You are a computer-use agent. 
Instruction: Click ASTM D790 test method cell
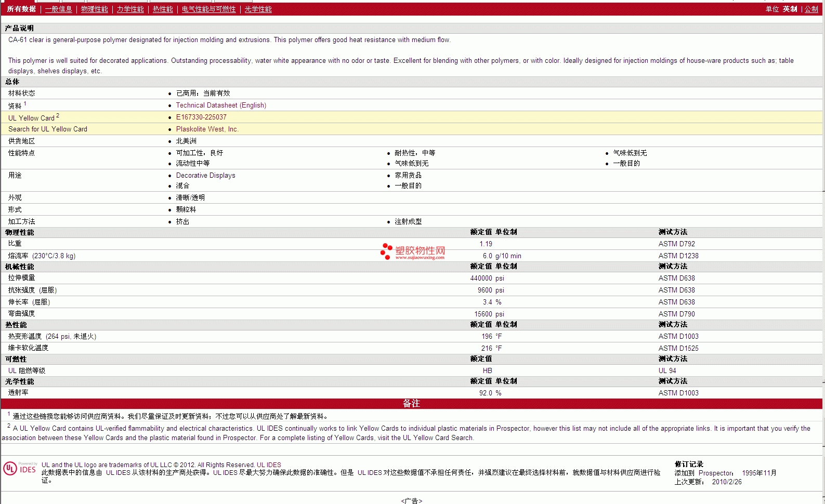pos(676,314)
